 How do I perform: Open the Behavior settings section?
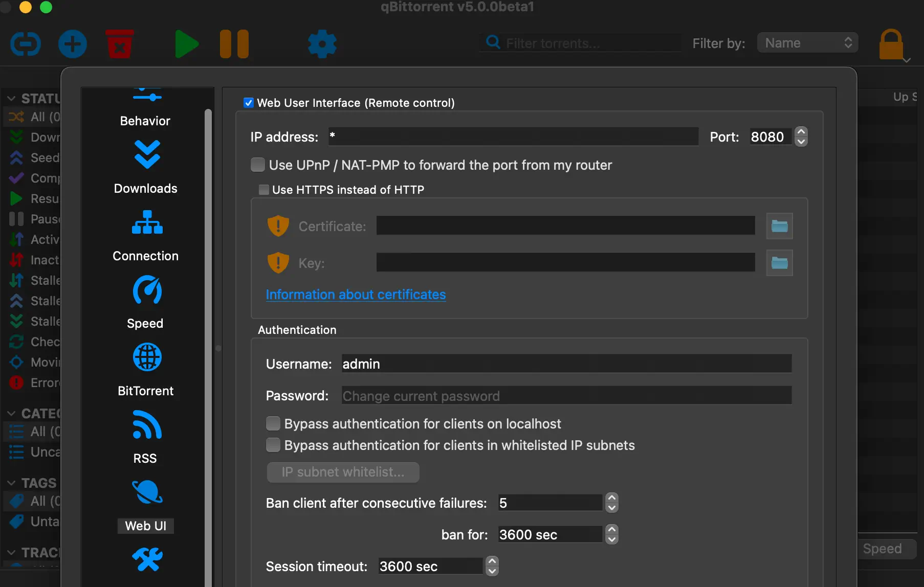145,107
